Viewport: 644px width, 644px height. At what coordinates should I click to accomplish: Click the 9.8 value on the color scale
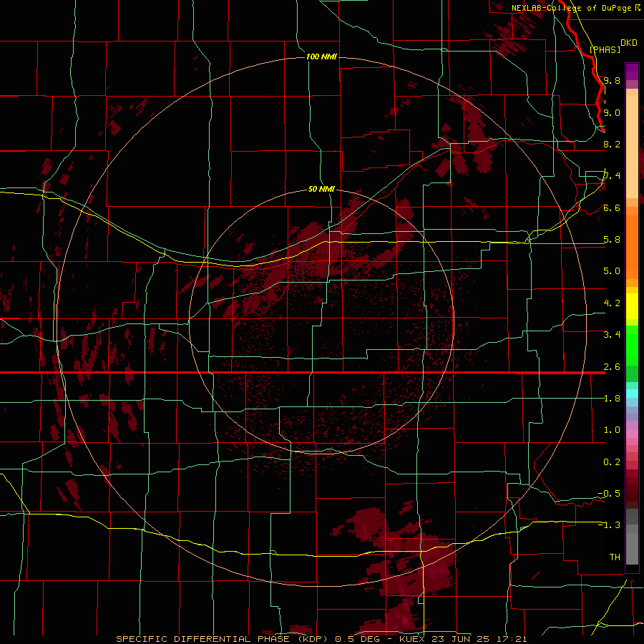[612, 80]
